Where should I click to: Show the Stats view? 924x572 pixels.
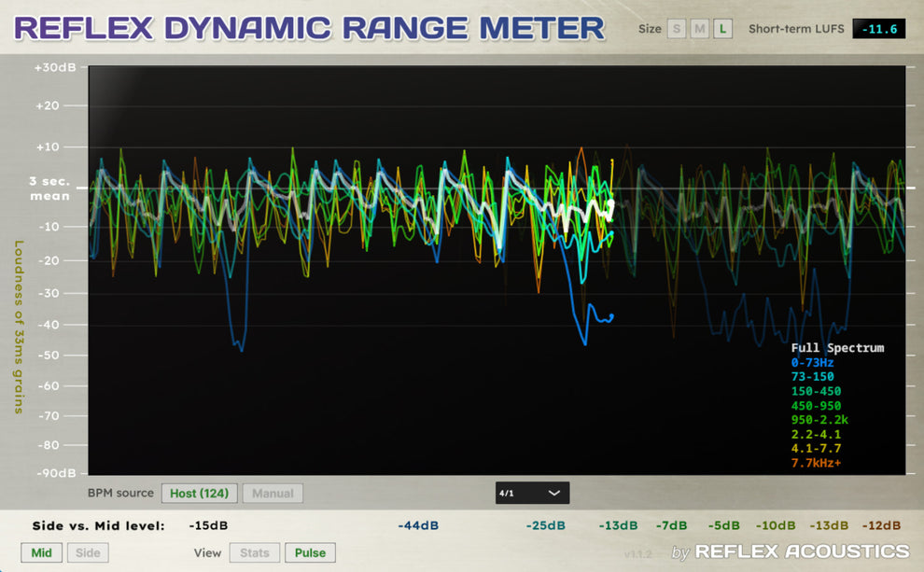254,552
